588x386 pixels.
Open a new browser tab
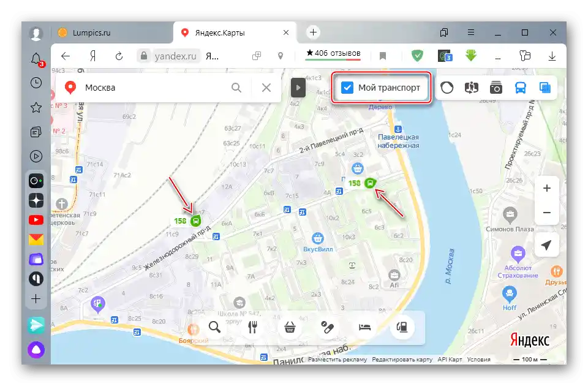pyautogui.click(x=313, y=32)
